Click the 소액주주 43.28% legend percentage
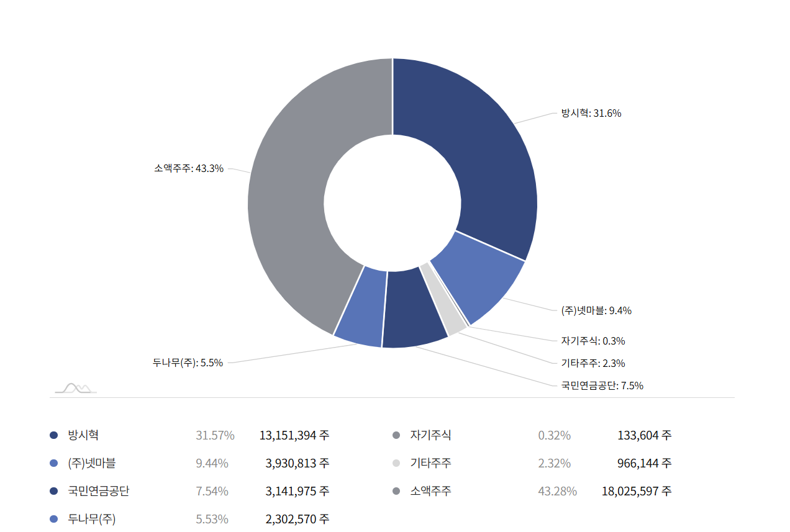 [x=557, y=491]
